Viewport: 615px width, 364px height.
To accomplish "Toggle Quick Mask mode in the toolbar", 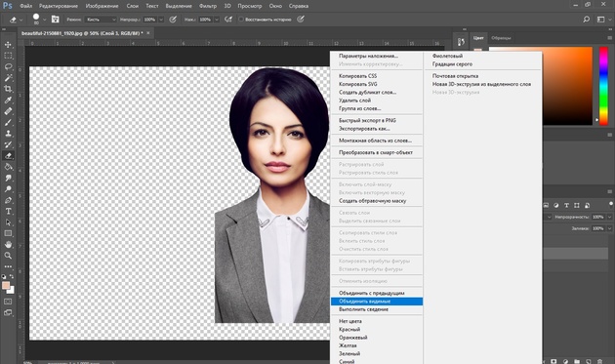I will (8, 302).
